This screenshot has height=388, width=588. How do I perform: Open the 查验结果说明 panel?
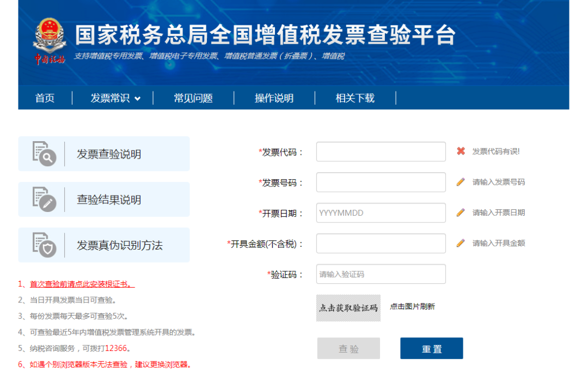104,199
